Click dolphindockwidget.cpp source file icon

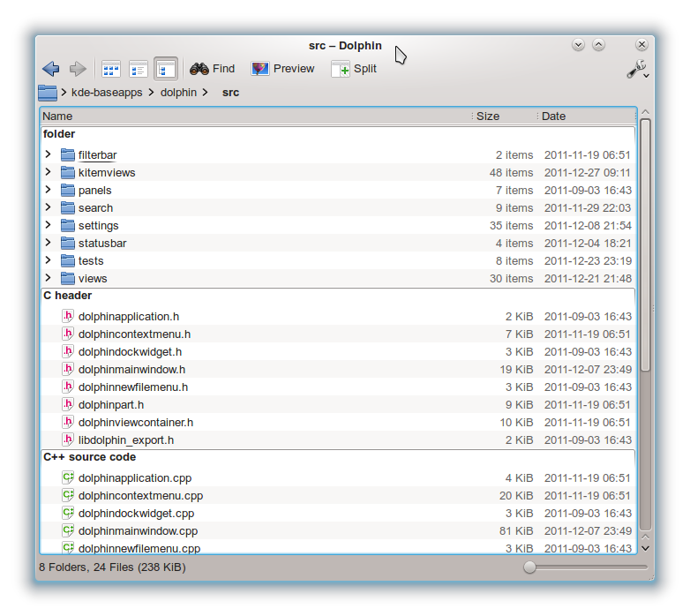67,513
